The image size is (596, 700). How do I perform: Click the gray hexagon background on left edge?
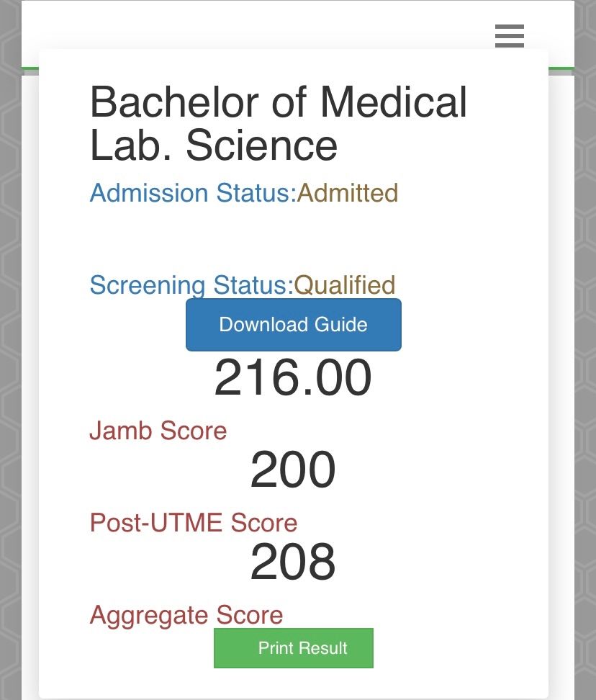(10, 360)
